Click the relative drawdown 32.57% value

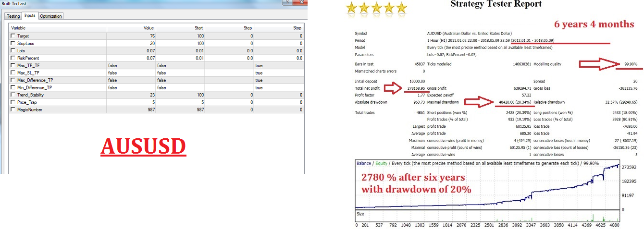(620, 102)
